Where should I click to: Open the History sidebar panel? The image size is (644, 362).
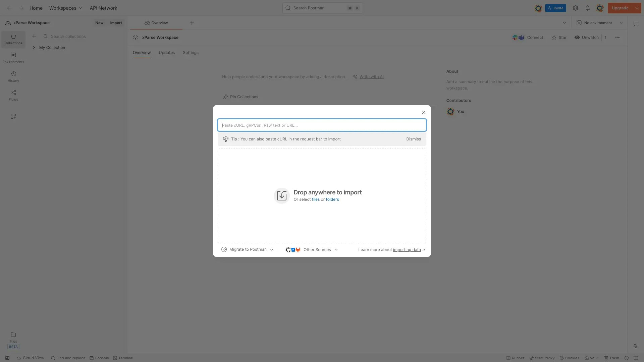(13, 76)
